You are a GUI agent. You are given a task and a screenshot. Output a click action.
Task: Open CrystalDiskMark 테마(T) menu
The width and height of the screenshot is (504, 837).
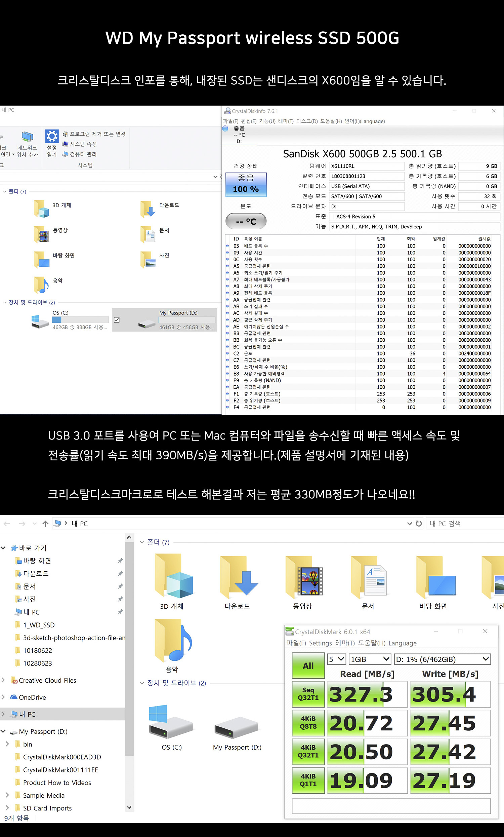pyautogui.click(x=345, y=643)
